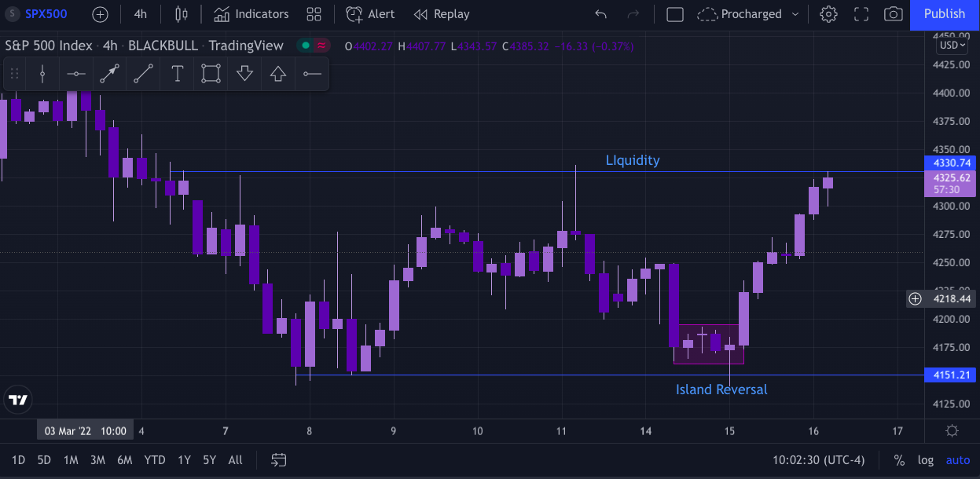Screen dimensions: 980x479
Task: Click the undo arrow
Action: [601, 14]
